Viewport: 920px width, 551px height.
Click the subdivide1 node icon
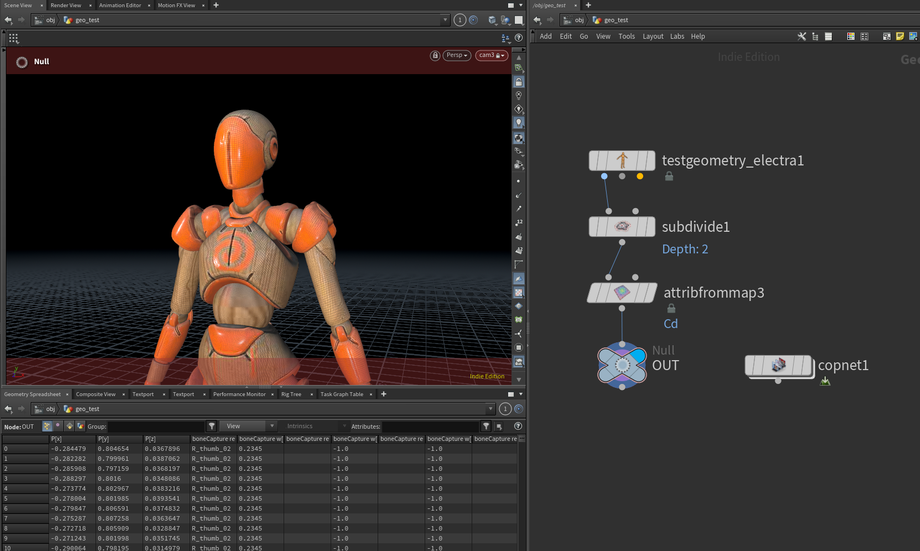(x=622, y=227)
